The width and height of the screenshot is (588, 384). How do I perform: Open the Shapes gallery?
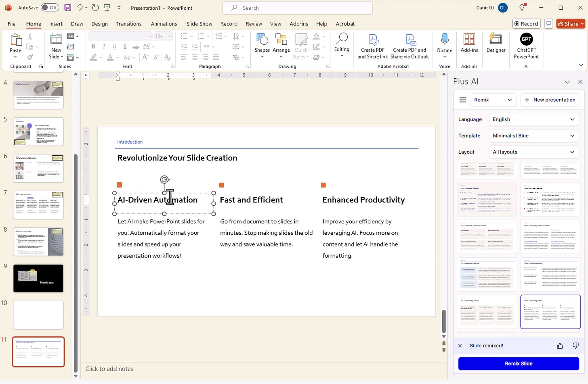tap(262, 43)
